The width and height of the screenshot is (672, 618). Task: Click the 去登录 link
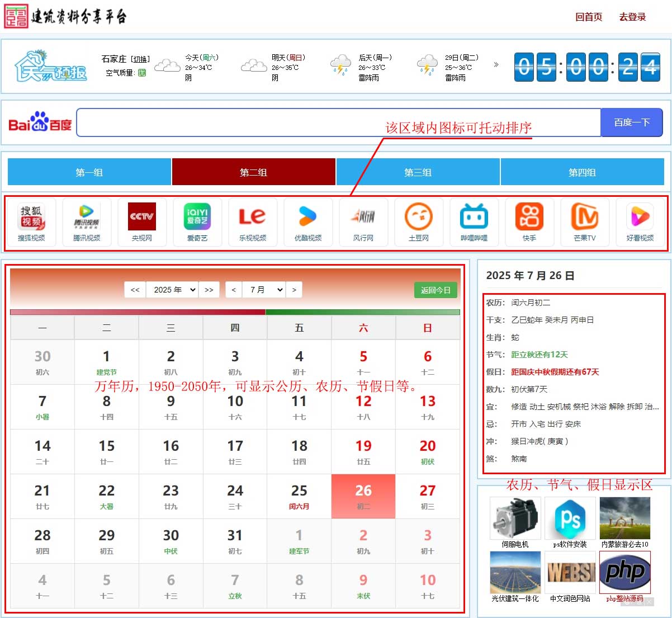pyautogui.click(x=632, y=17)
